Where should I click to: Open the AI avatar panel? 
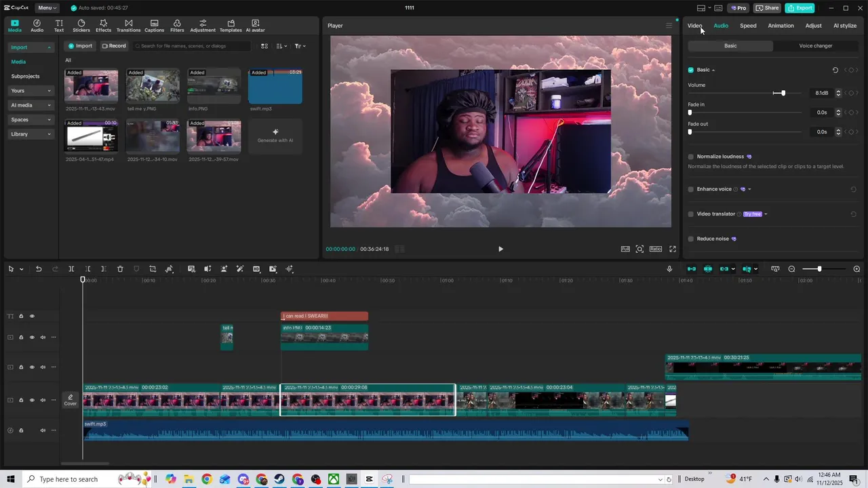click(255, 26)
